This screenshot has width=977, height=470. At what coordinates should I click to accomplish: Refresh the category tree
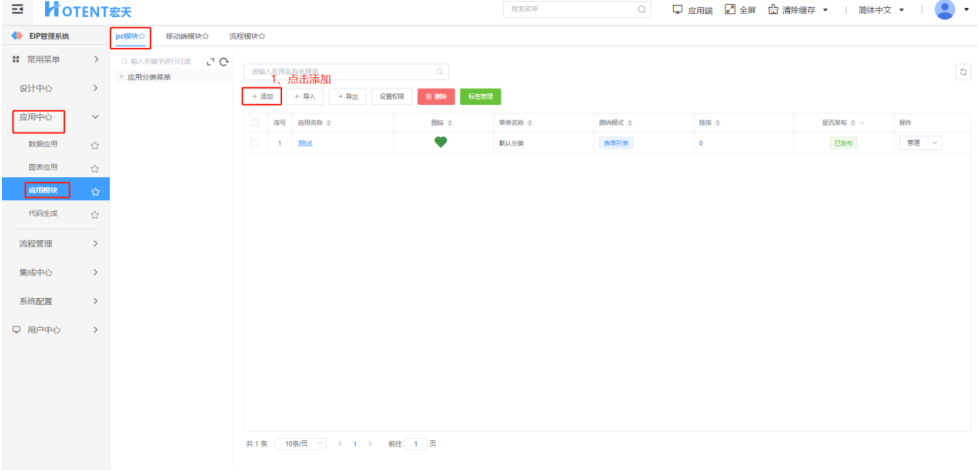(x=224, y=62)
